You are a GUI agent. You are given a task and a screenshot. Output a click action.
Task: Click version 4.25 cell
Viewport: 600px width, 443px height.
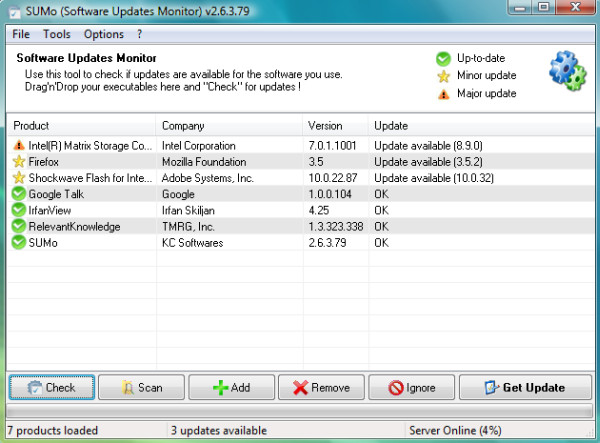[318, 210]
